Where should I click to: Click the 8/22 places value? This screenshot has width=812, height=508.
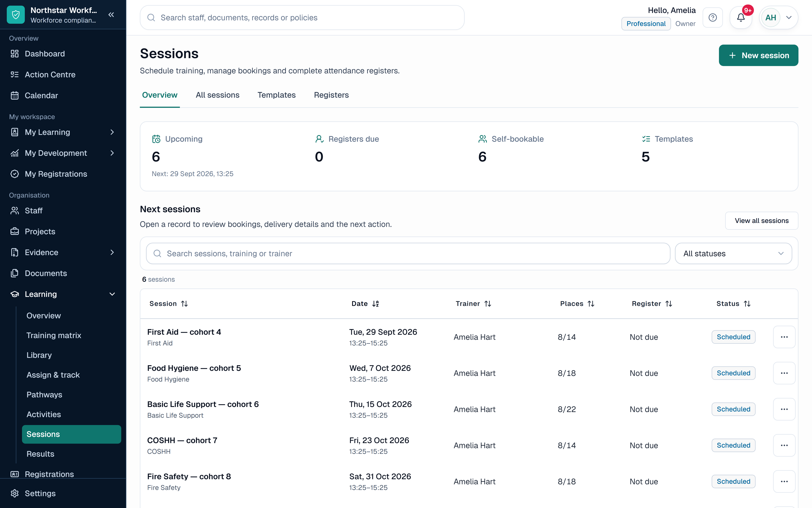click(567, 409)
